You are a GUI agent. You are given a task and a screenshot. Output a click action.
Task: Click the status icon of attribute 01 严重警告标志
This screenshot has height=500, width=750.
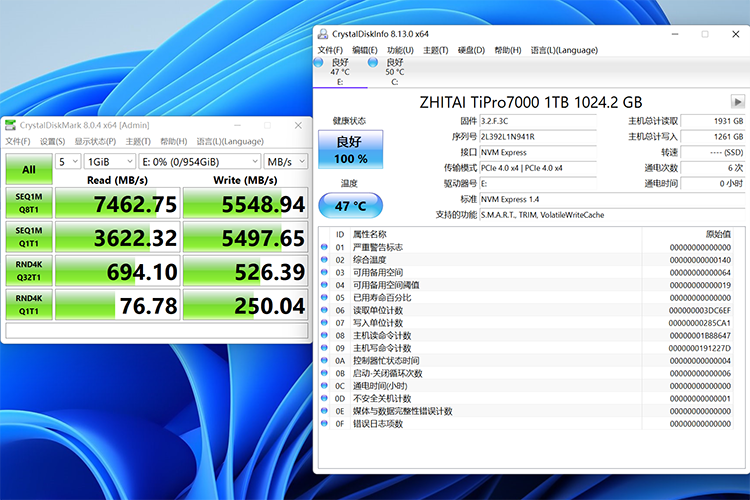pos(324,247)
